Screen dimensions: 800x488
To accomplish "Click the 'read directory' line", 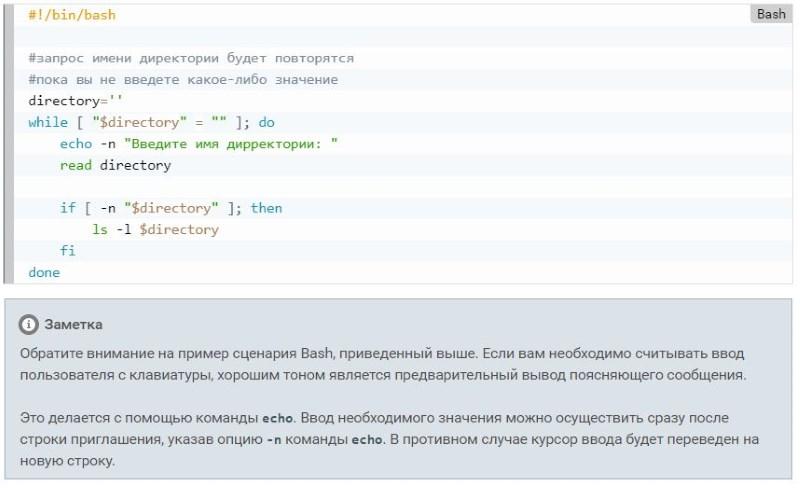I will pos(115,165).
